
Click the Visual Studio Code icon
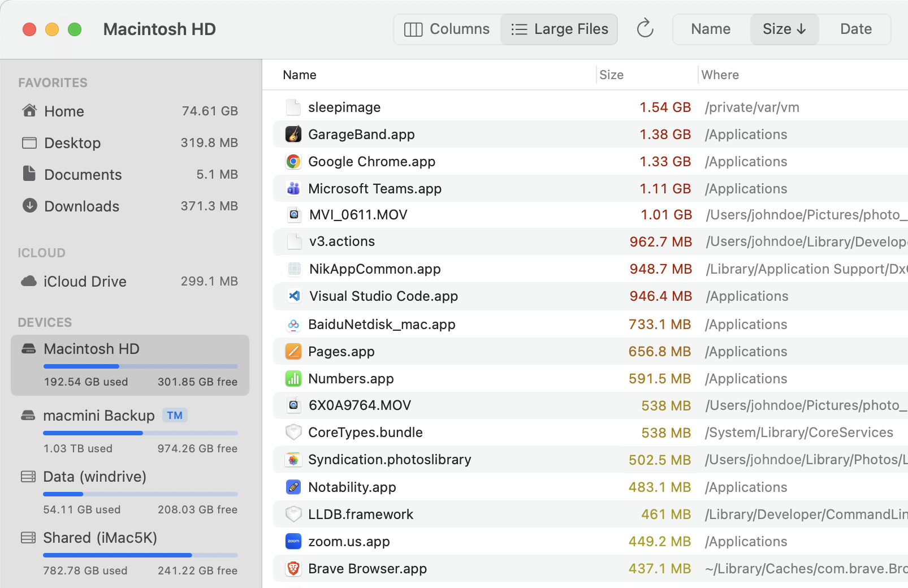pos(295,296)
